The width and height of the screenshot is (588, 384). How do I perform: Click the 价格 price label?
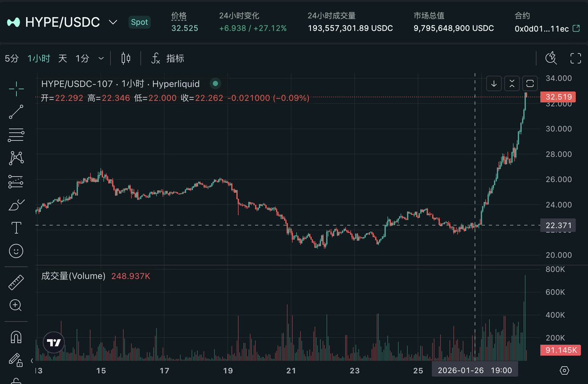point(179,16)
